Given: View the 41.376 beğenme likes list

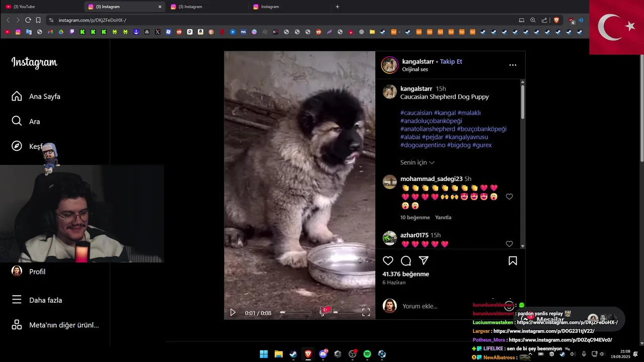Looking at the screenshot, I should [x=406, y=274].
